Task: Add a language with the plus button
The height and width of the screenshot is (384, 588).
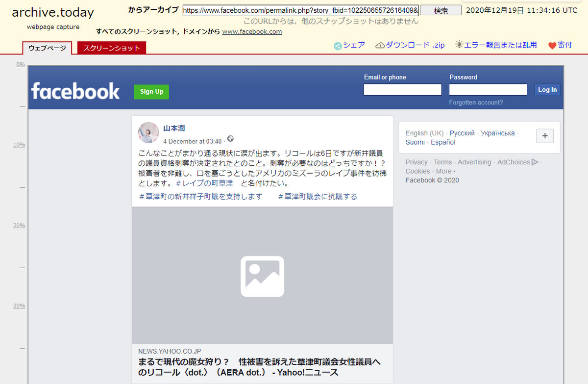Action: (545, 136)
